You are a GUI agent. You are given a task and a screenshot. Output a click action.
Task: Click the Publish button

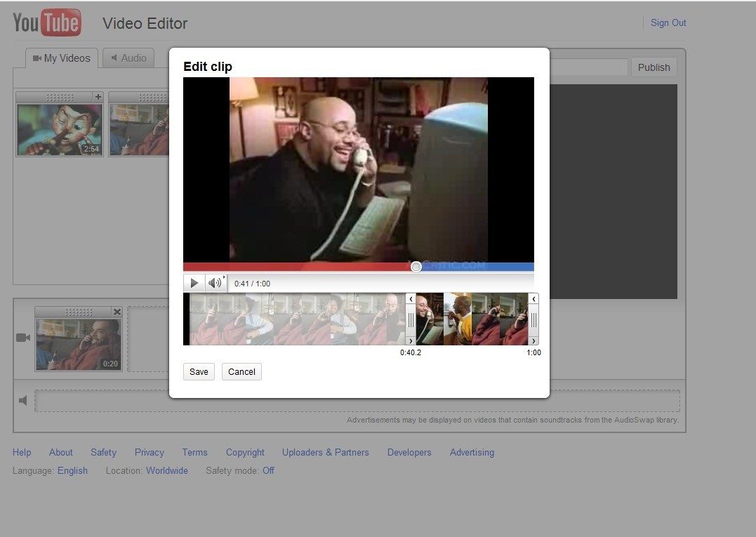coord(654,67)
